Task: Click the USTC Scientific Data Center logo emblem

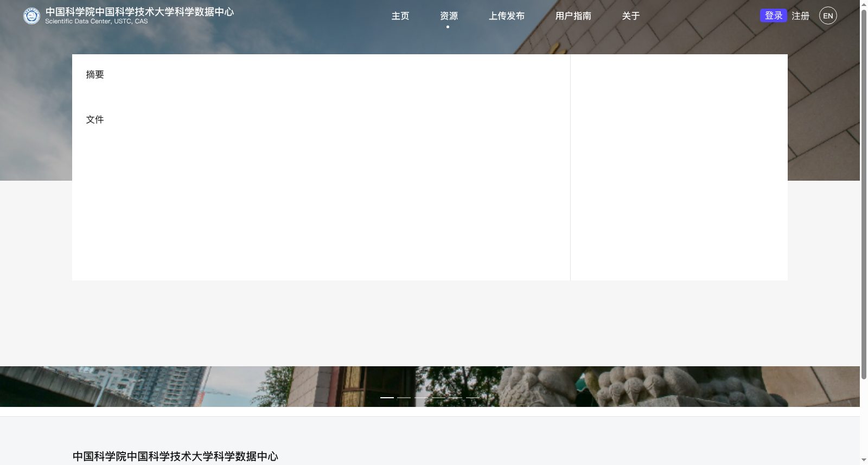Action: [x=31, y=16]
